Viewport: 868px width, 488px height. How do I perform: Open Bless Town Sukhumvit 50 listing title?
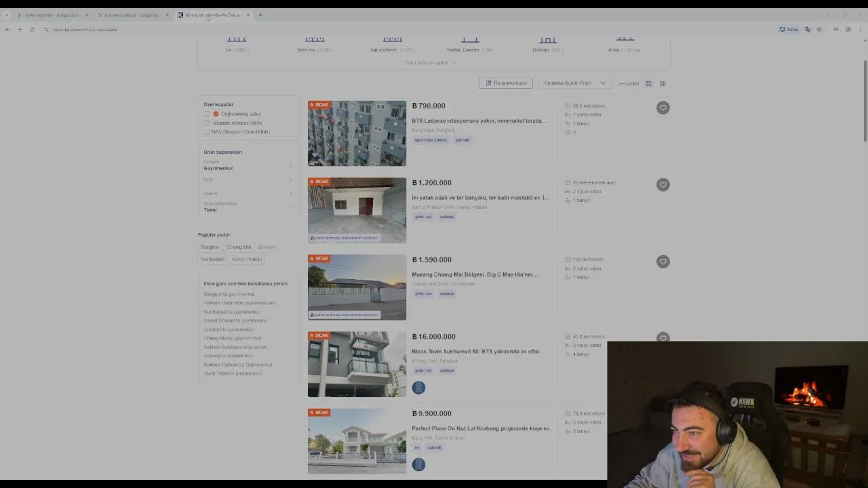click(x=475, y=351)
